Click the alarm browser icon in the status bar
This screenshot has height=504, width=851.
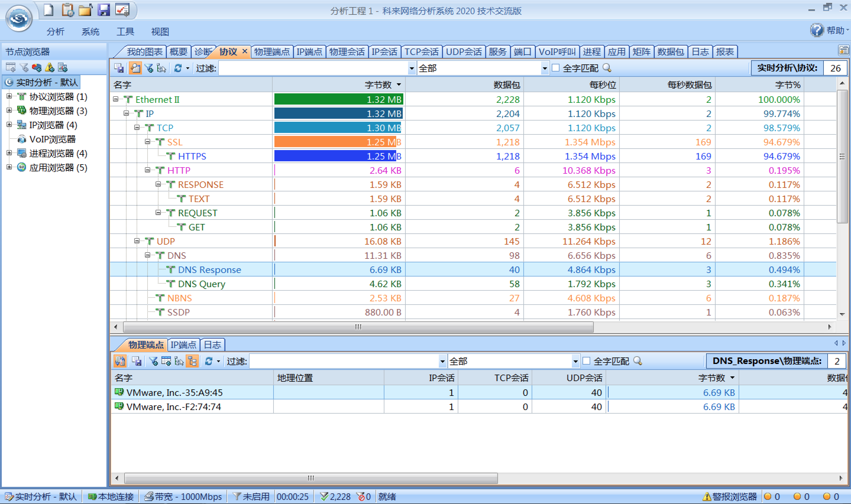pyautogui.click(x=707, y=497)
